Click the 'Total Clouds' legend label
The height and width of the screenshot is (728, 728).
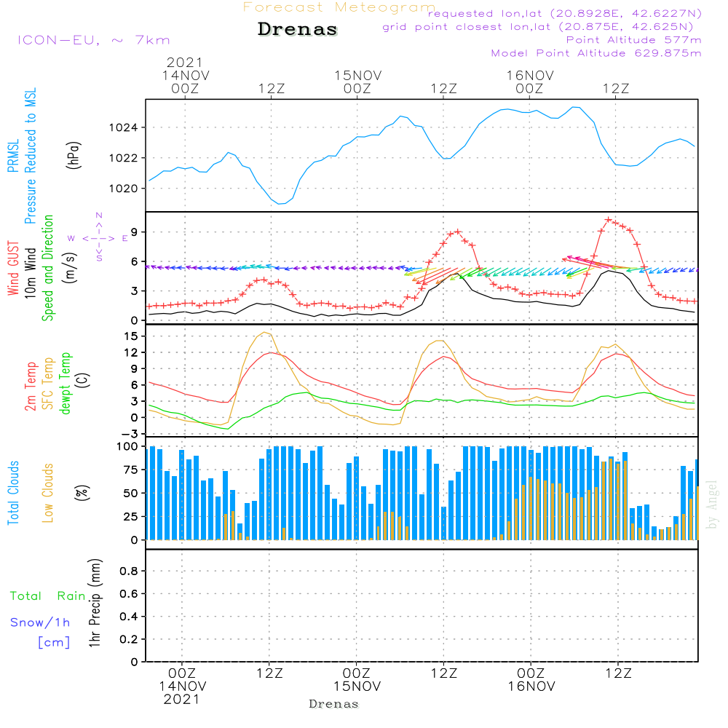click(13, 493)
